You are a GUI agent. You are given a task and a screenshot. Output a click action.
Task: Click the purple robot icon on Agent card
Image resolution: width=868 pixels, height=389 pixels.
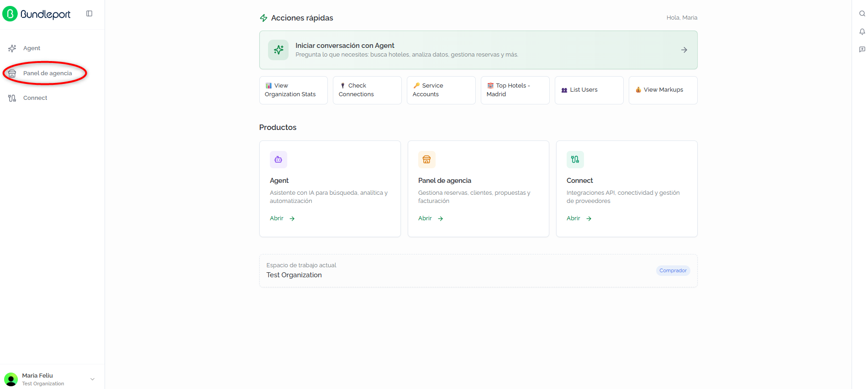pos(279,160)
